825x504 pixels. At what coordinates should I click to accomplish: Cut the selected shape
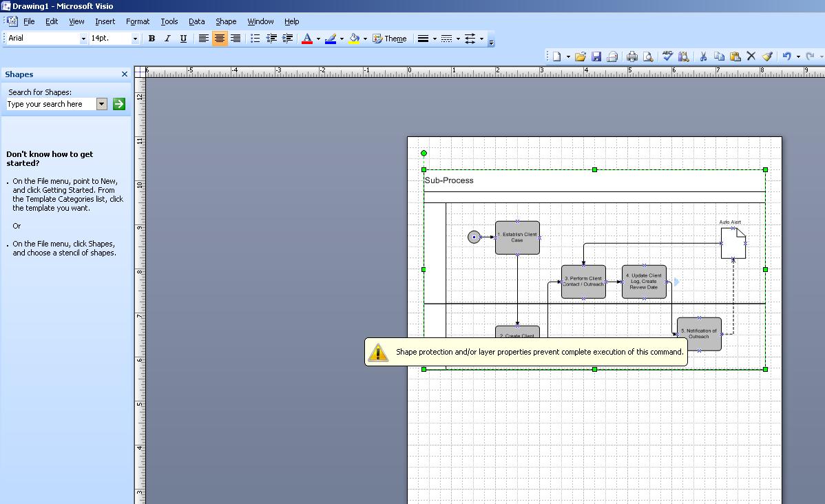(703, 56)
